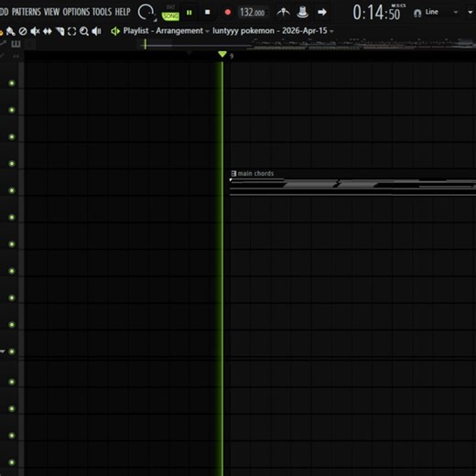This screenshot has height=476, width=476.
Task: Click the 0:14:50 time display
Action: click(x=376, y=13)
